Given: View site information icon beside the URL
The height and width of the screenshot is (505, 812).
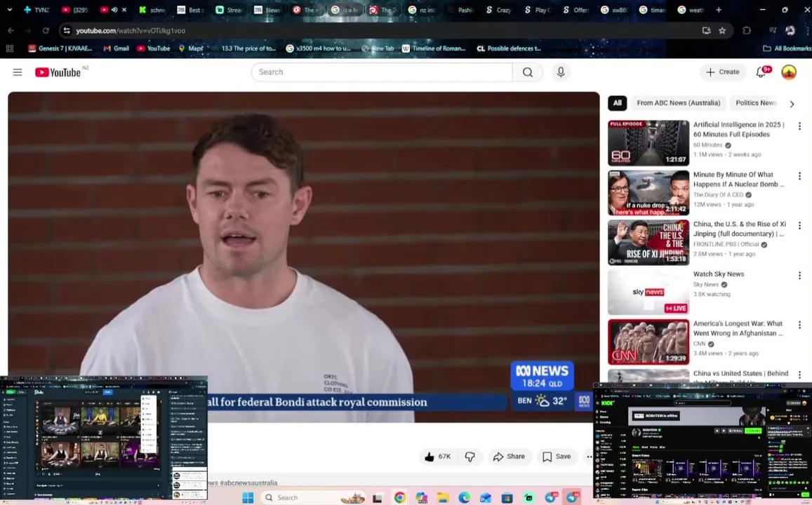Looking at the screenshot, I should tap(67, 31).
